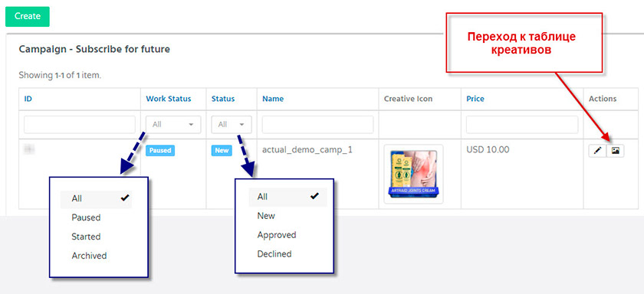Select Paused in Work Status list
644x294 pixels.
(86, 217)
